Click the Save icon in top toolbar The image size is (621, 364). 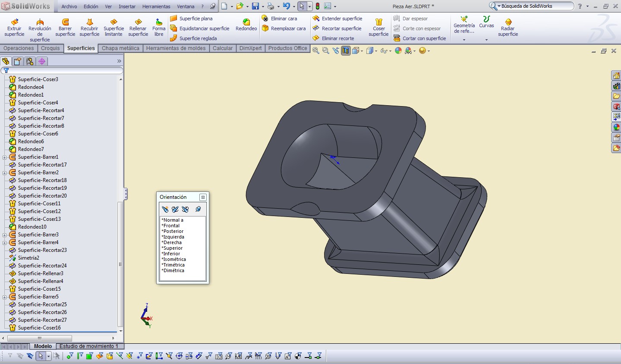[x=255, y=6]
